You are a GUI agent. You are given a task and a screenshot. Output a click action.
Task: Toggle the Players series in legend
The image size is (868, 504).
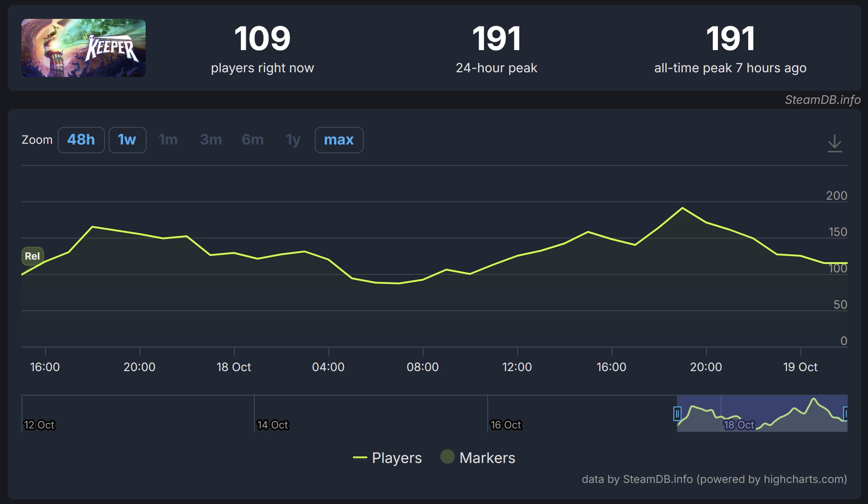tap(396, 458)
